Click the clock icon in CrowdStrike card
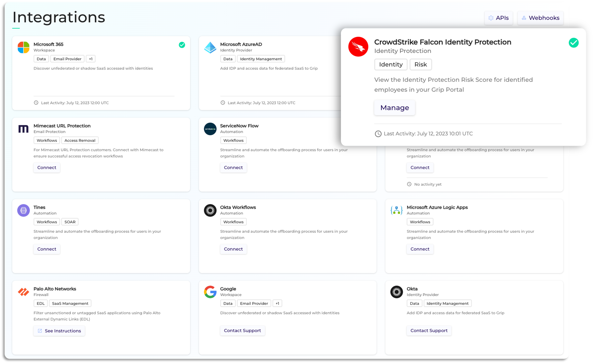Image resolution: width=595 pixels, height=364 pixels. click(378, 134)
